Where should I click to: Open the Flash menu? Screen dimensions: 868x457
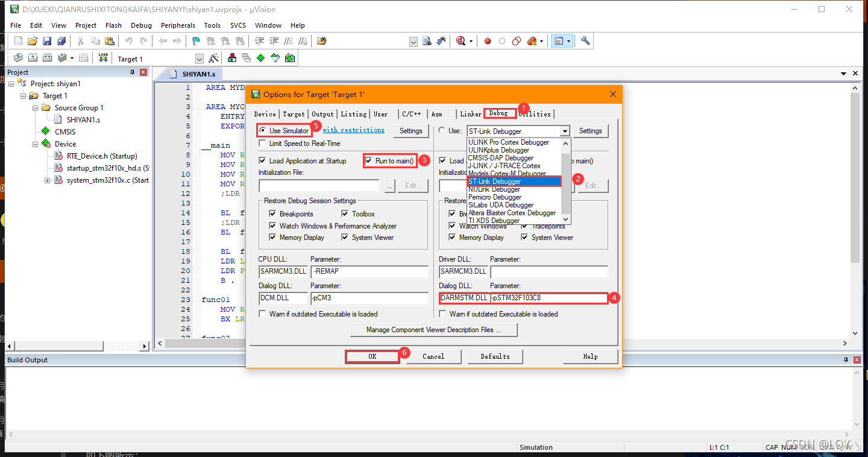click(113, 25)
